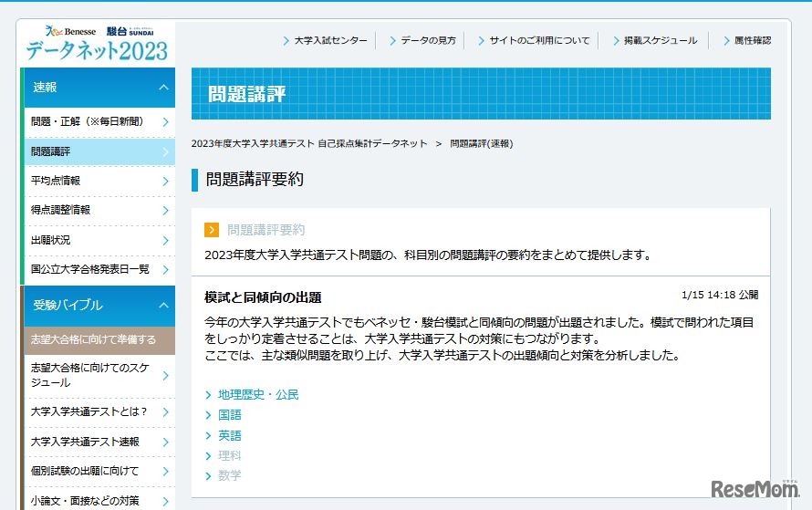Click arrow icon before データの見方
Image resolution: width=812 pixels, height=510 pixels.
[x=392, y=40]
